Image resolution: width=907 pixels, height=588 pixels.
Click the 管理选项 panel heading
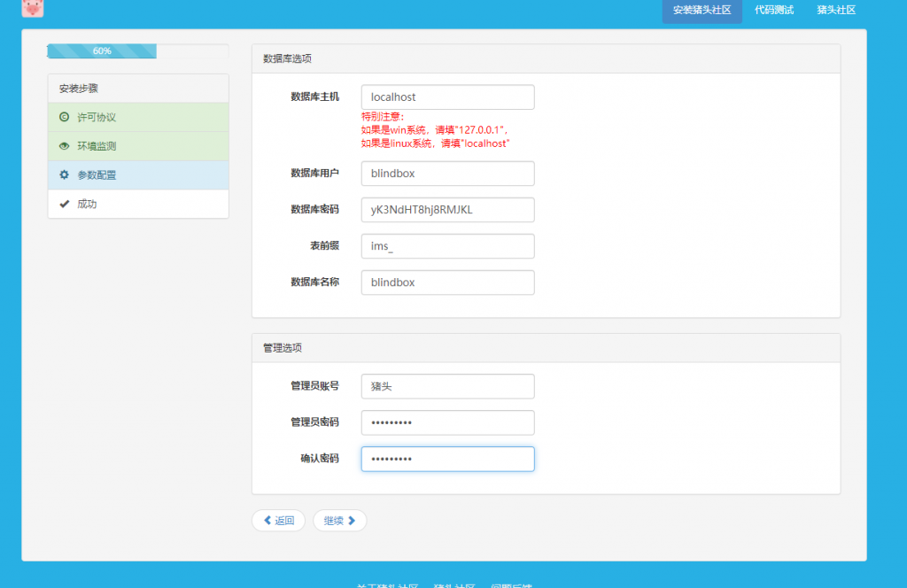(546, 347)
